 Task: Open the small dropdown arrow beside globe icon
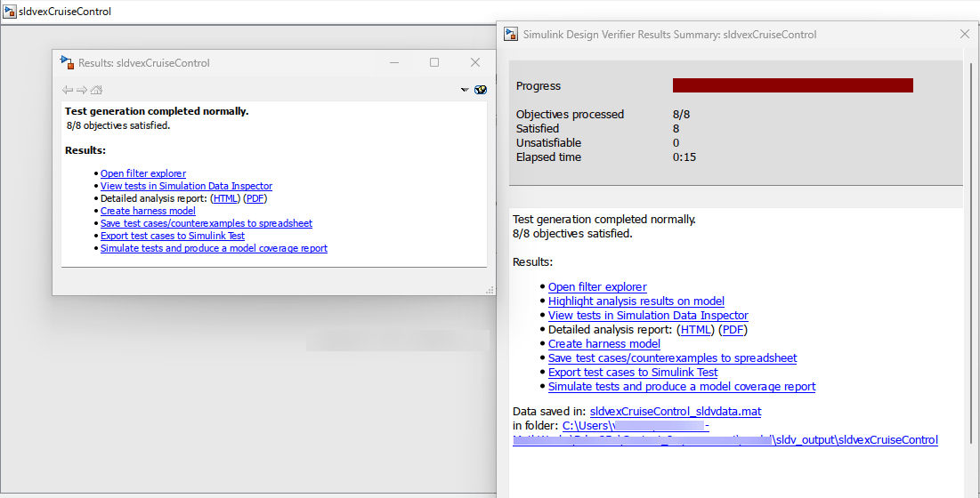point(465,90)
